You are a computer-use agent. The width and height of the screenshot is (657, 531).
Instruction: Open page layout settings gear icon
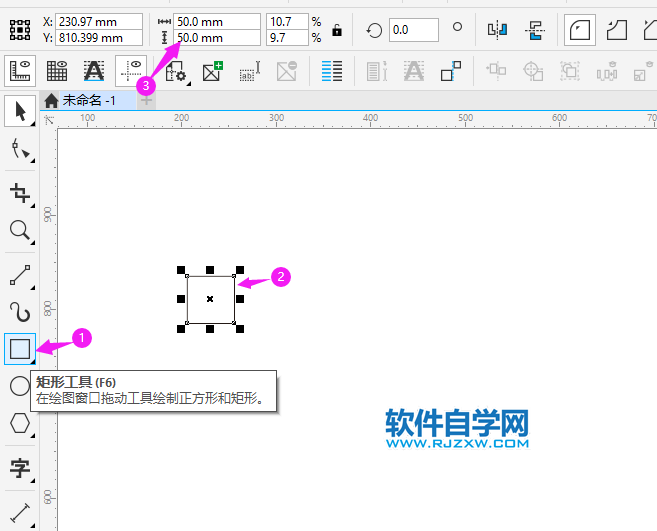pyautogui.click(x=176, y=71)
